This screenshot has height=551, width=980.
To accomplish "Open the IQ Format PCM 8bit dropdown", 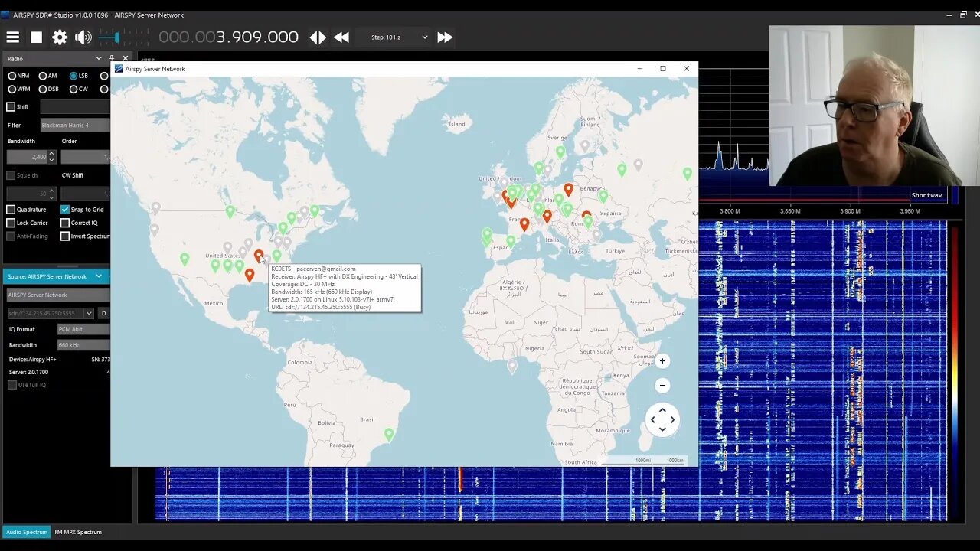I will coord(83,329).
